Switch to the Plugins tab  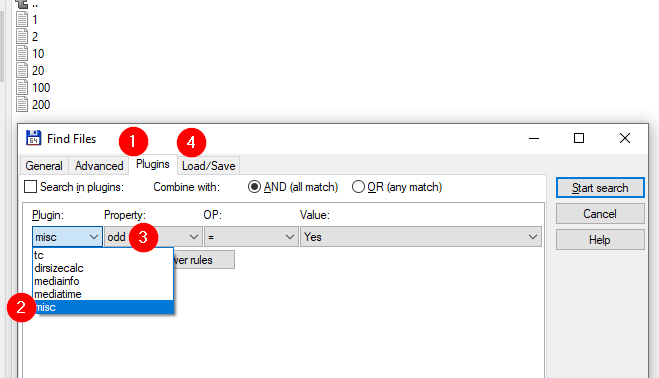pyautogui.click(x=153, y=164)
